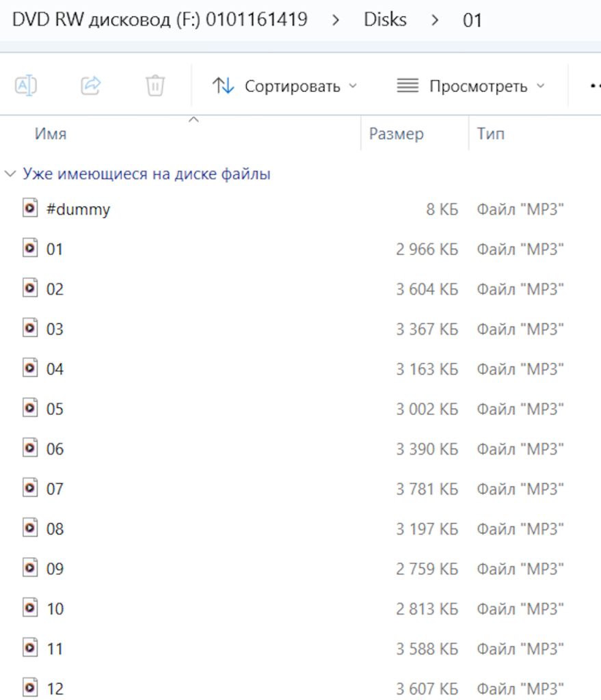The height and width of the screenshot is (700, 601).
Task: Open the three-dots more options menu
Action: (x=596, y=85)
